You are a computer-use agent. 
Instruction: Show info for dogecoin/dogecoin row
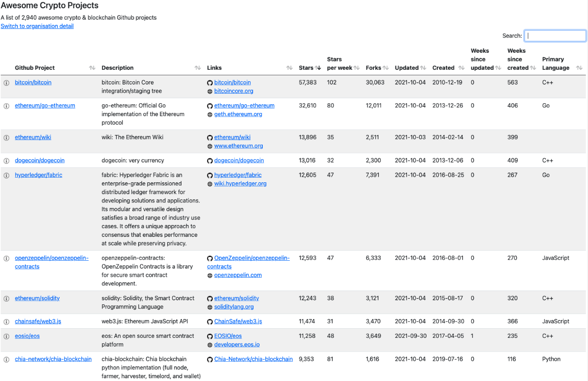(6, 161)
